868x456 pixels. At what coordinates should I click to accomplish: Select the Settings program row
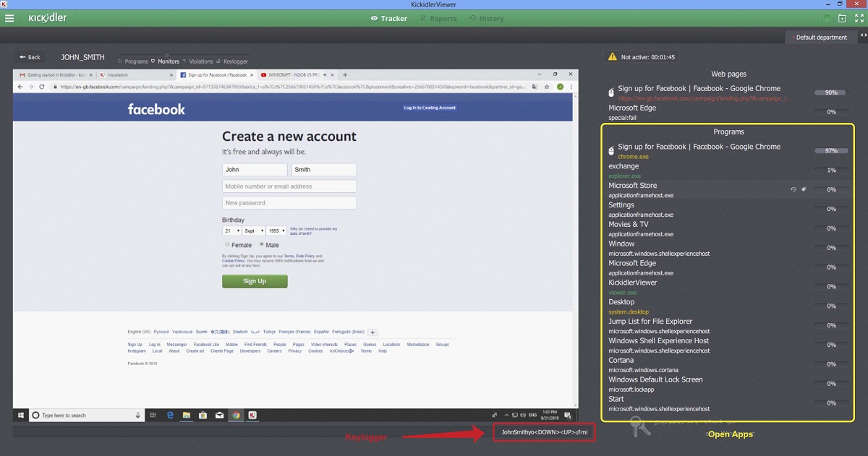728,209
